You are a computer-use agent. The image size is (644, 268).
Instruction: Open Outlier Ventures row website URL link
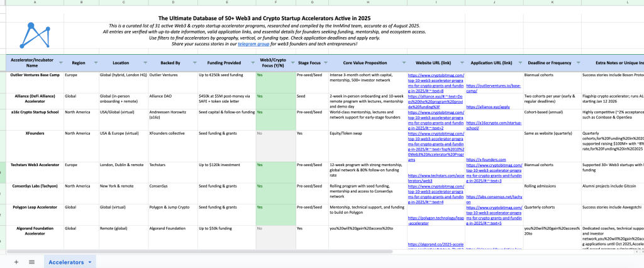click(x=436, y=83)
